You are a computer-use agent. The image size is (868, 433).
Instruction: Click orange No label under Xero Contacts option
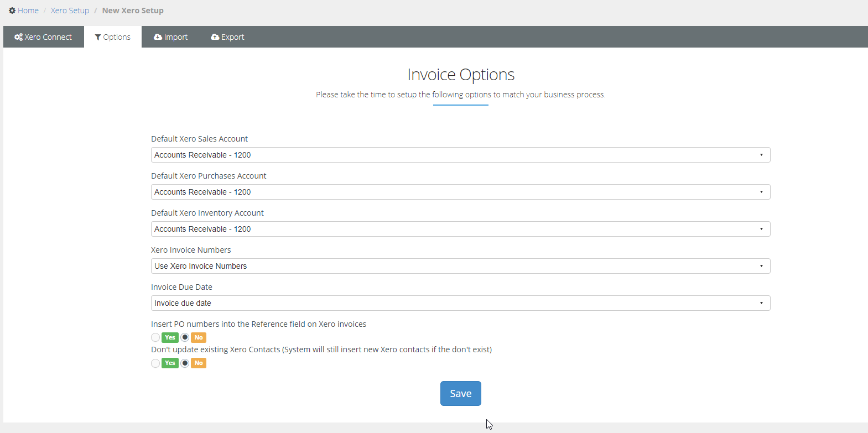tap(199, 363)
